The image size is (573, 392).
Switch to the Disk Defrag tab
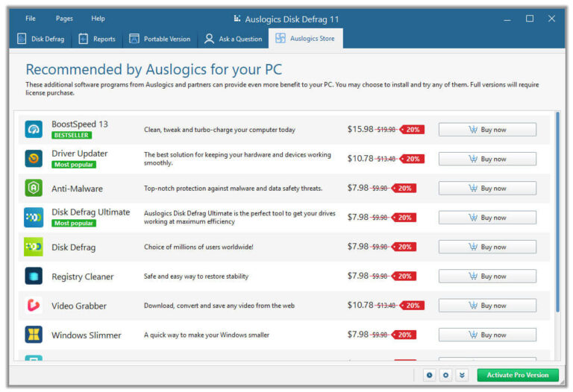[41, 39]
